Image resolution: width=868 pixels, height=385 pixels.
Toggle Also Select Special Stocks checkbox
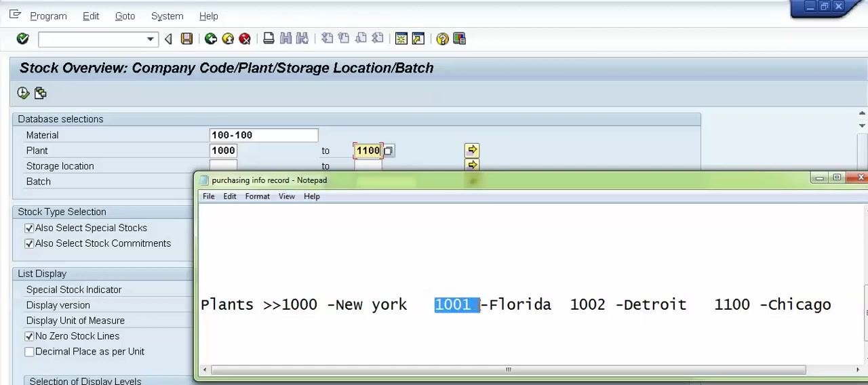click(x=29, y=228)
